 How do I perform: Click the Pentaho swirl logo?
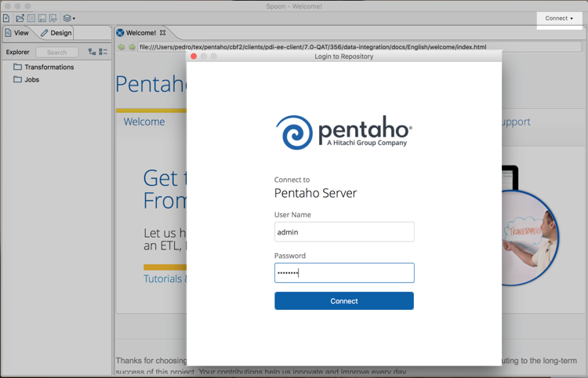coord(294,133)
